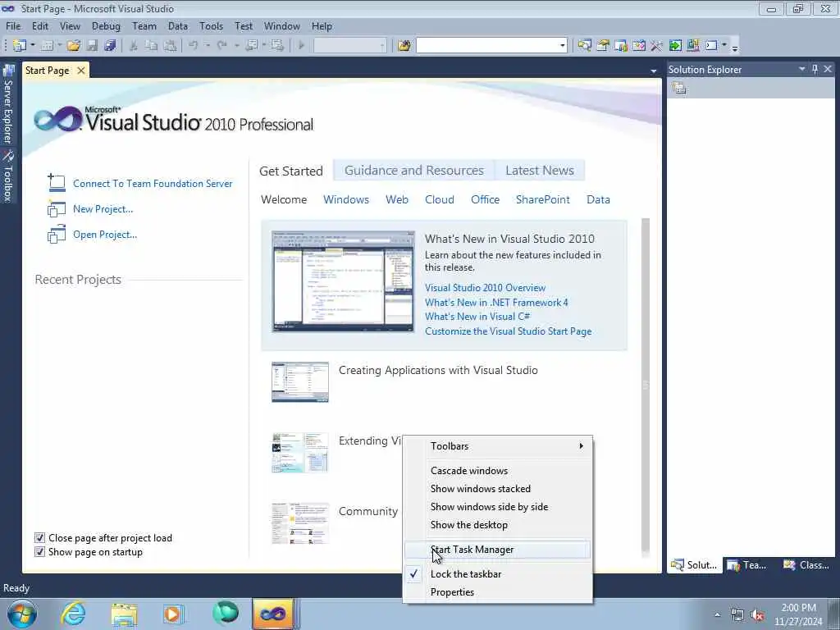Click the green arrow Start Page toolbar icon
The image size is (840, 630).
(x=675, y=46)
